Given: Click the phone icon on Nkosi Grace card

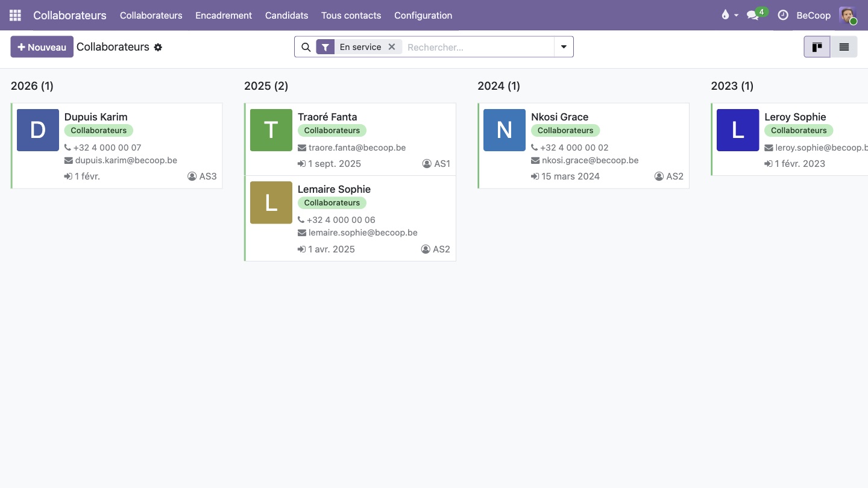Looking at the screenshot, I should coord(534,147).
